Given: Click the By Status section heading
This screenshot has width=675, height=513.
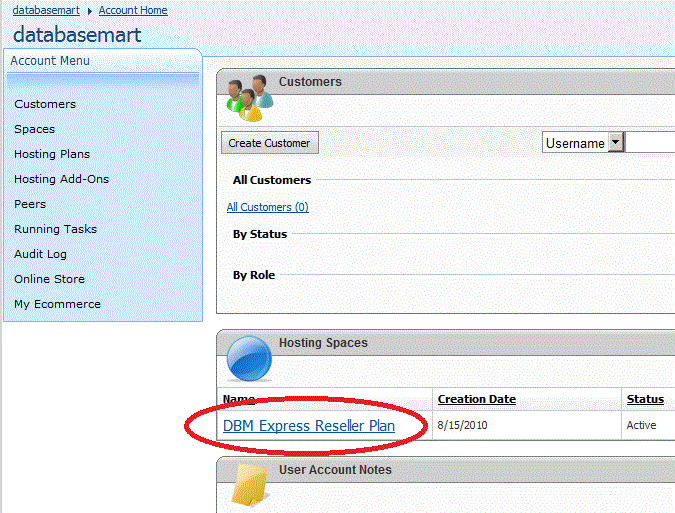Looking at the screenshot, I should 260,234.
